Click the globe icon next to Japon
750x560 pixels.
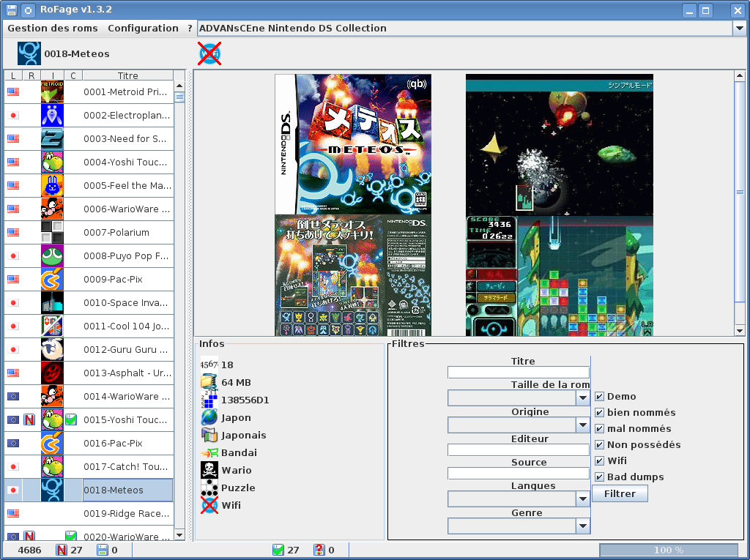click(x=209, y=417)
